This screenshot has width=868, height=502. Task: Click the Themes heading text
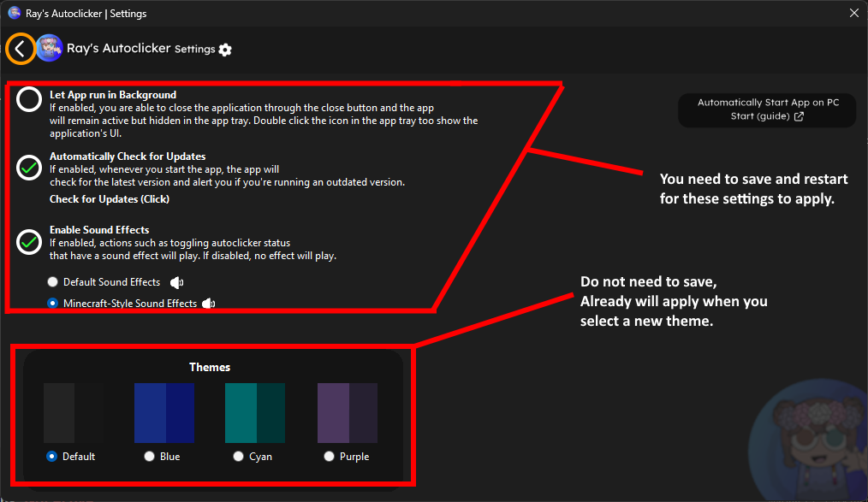coord(210,367)
